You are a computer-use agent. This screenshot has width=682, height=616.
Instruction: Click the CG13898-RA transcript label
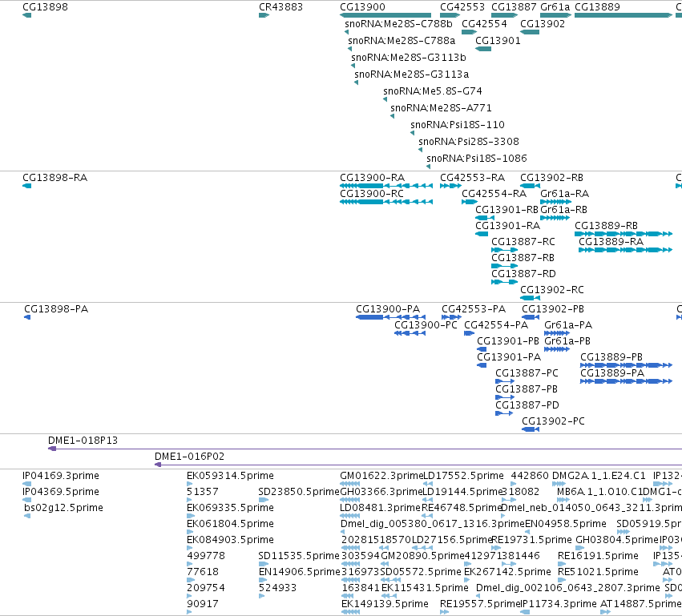tap(55, 178)
